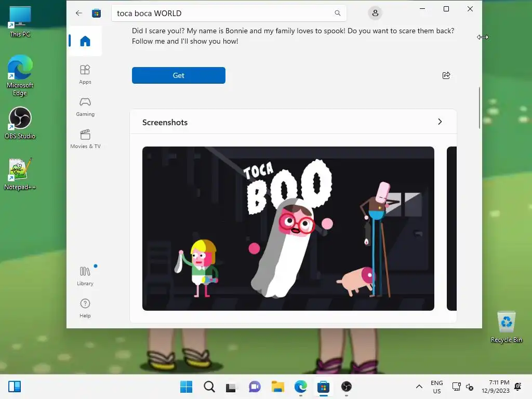Open network status tray icon
Screen dimensions: 532x399
point(456,387)
